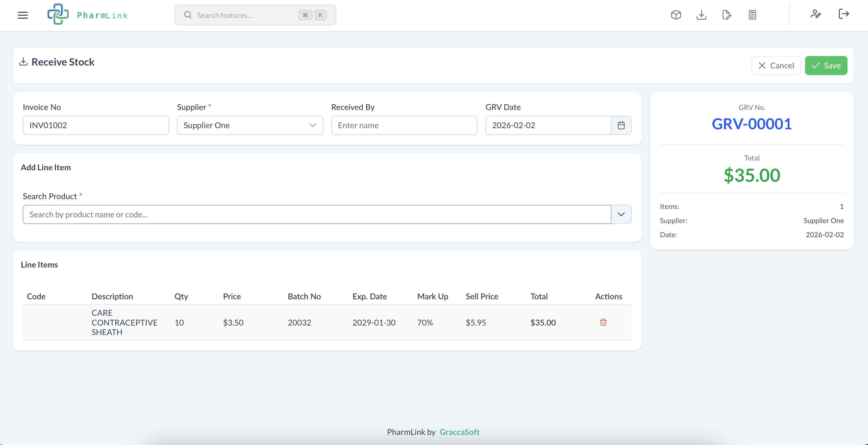Click the Enter name Received By field

click(404, 125)
